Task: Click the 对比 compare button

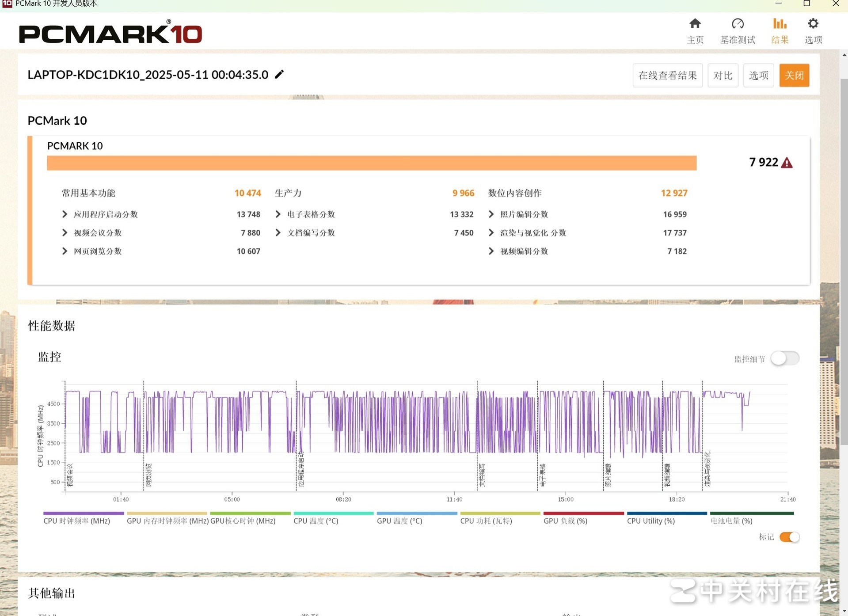Action: point(723,76)
